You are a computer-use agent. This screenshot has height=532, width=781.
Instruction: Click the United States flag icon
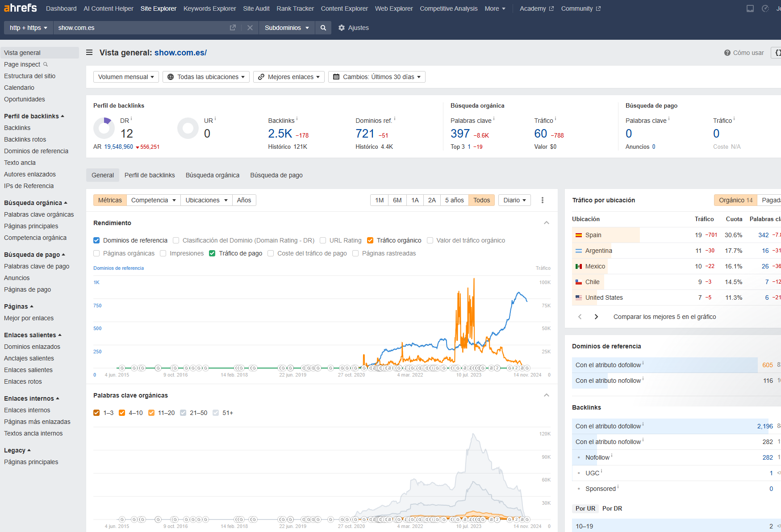579,297
